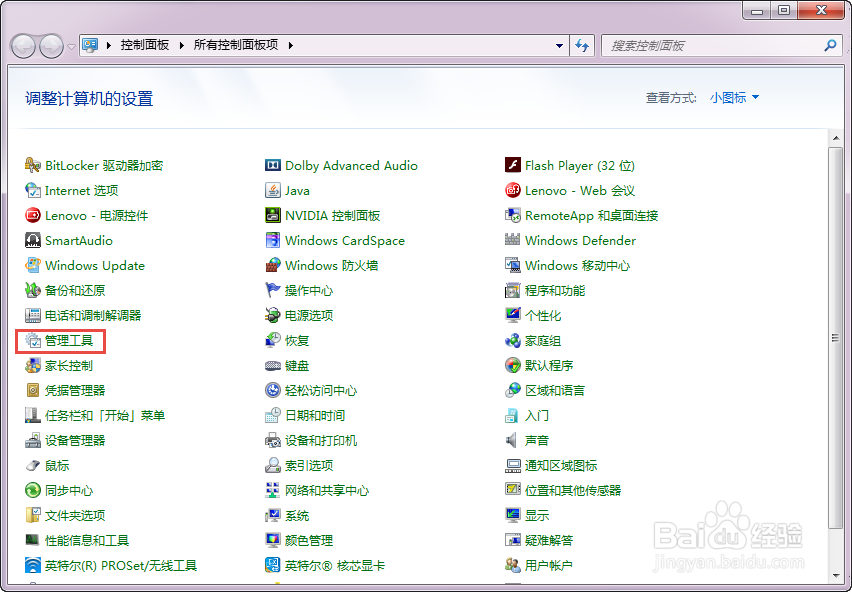Image resolution: width=852 pixels, height=592 pixels.
Task: Click the 操作中心 flag icon
Action: click(x=273, y=290)
